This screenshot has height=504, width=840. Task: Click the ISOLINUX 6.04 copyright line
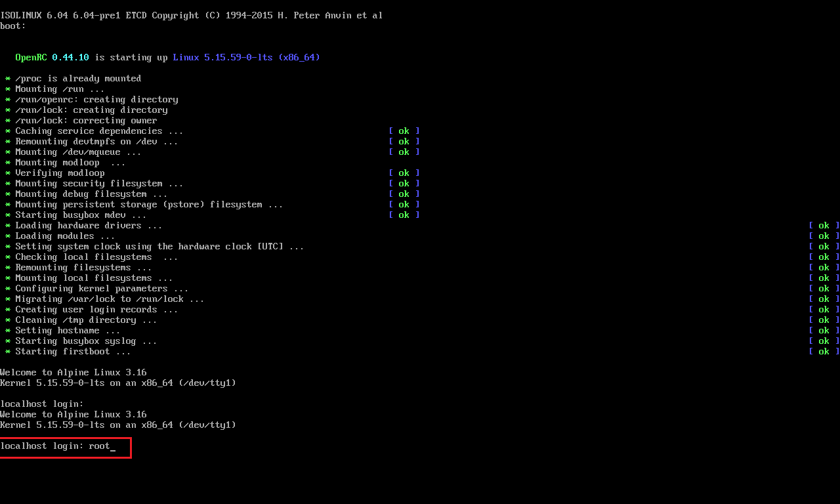coord(192,16)
